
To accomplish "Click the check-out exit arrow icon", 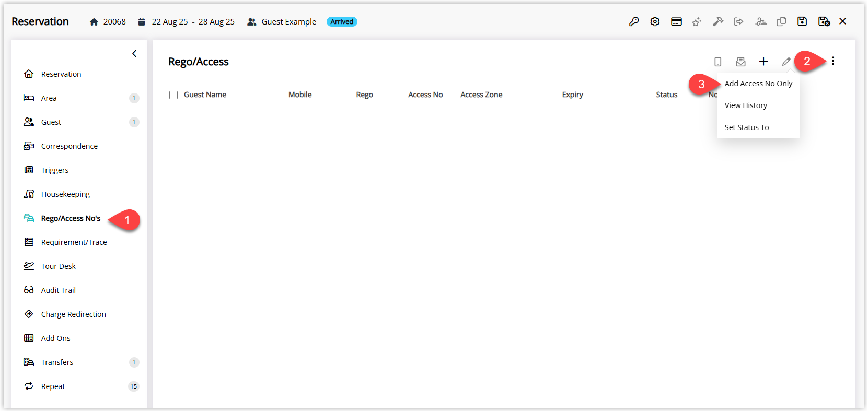I will pos(738,21).
